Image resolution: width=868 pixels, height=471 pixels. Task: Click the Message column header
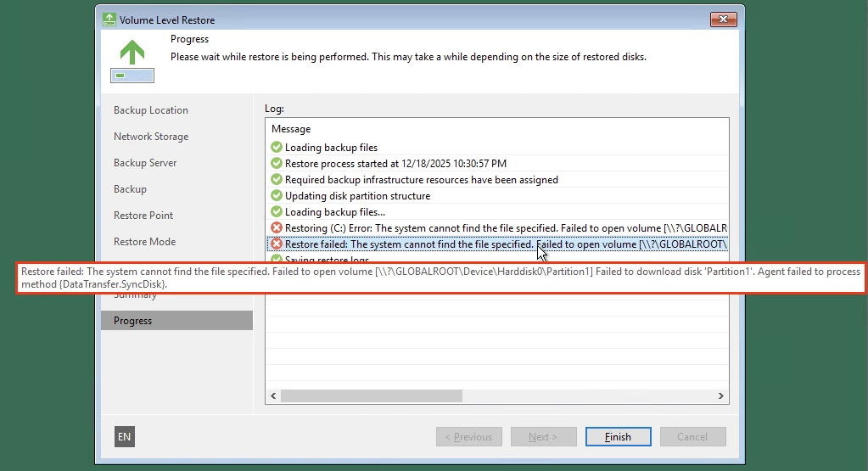(291, 129)
